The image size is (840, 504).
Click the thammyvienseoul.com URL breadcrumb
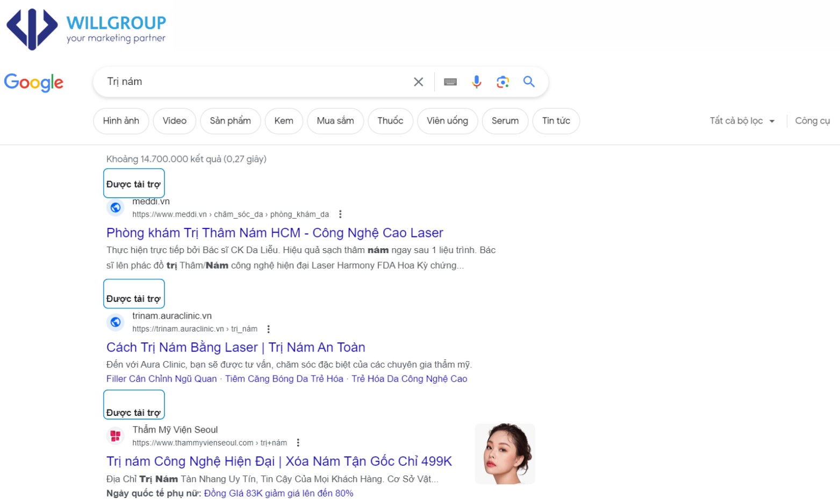click(210, 443)
